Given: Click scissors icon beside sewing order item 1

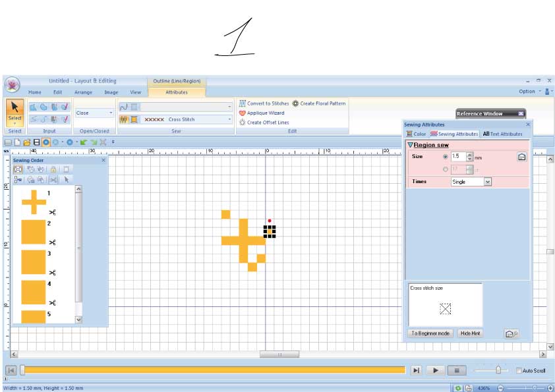Looking at the screenshot, I should point(52,213).
